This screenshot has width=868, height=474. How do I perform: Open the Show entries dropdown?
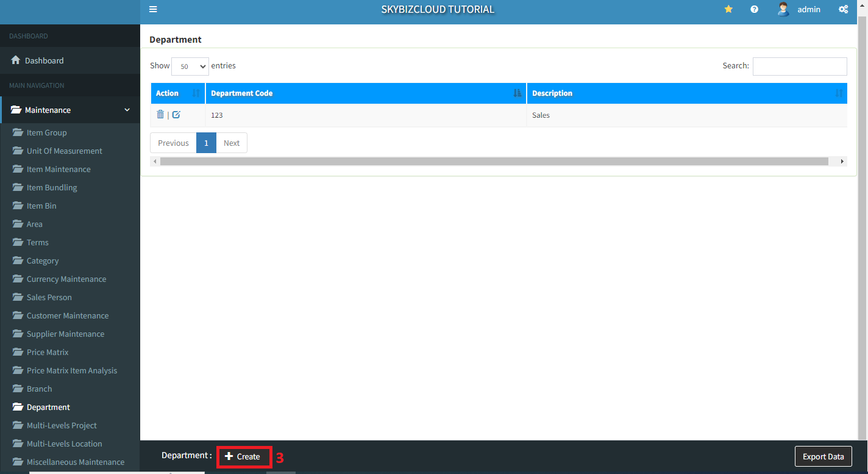pyautogui.click(x=190, y=66)
